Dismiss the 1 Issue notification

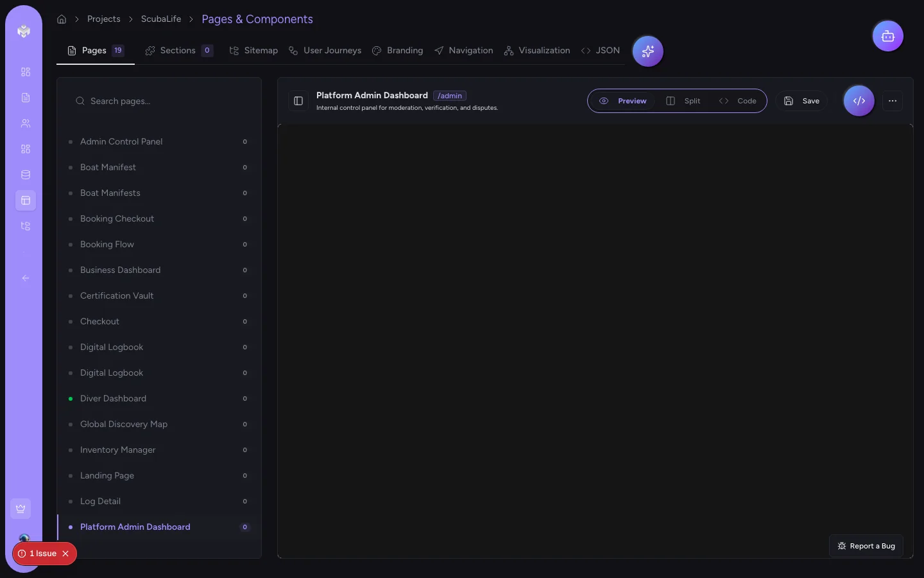pyautogui.click(x=65, y=554)
